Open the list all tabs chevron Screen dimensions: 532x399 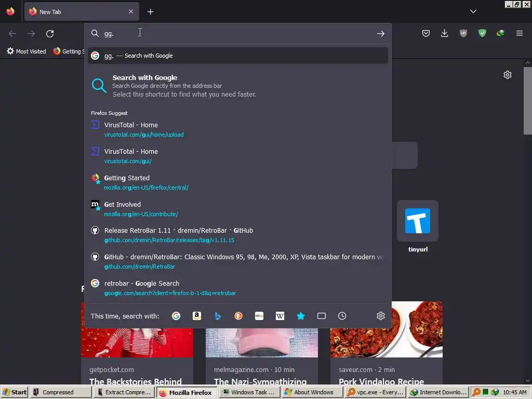pos(473,11)
